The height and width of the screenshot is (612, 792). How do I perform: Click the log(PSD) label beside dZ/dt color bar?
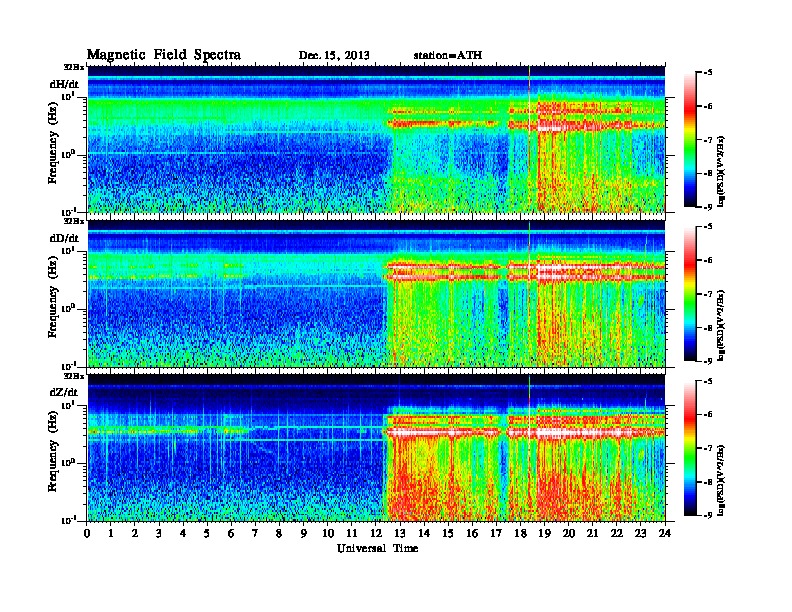pos(722,480)
